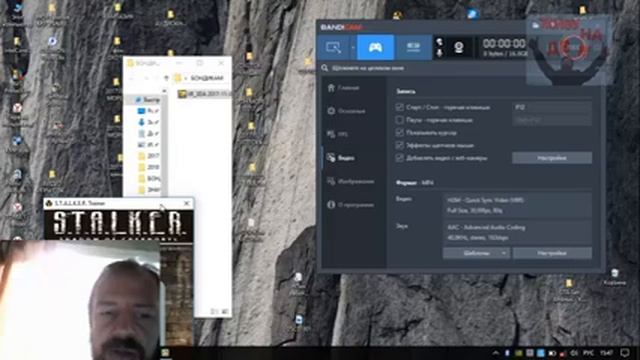The height and width of the screenshot is (360, 640).
Task: Show hidden tray icons chevron
Action: (x=496, y=353)
